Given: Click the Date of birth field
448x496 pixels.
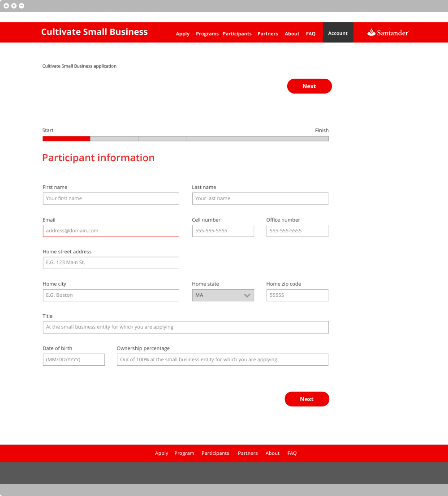Looking at the screenshot, I should 73,359.
